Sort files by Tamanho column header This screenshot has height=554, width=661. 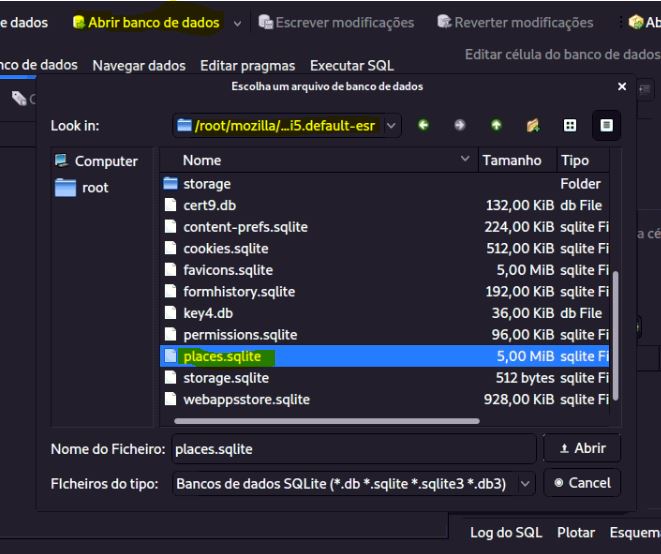tap(511, 160)
